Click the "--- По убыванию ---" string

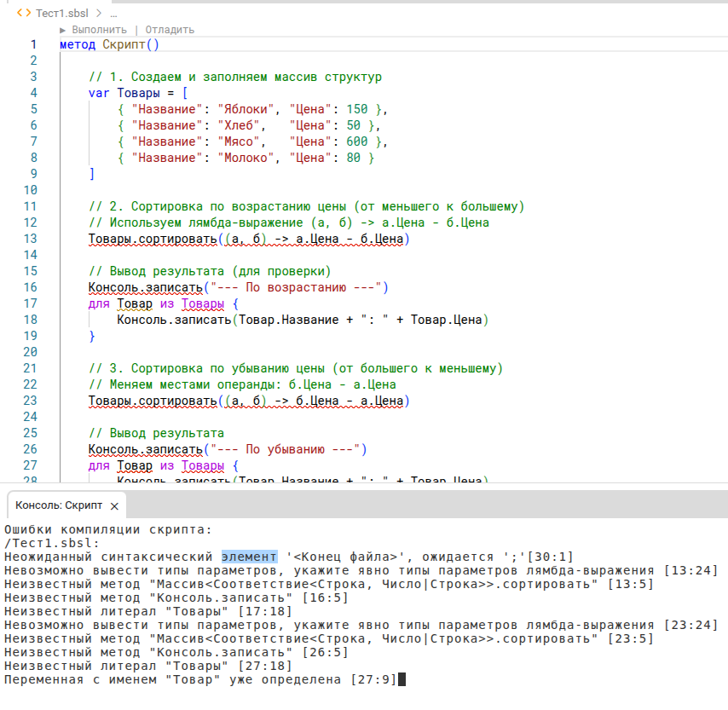coord(285,449)
